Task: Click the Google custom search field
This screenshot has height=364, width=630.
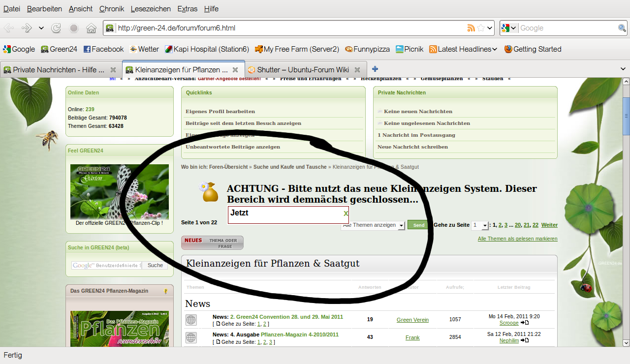Action: [x=107, y=265]
